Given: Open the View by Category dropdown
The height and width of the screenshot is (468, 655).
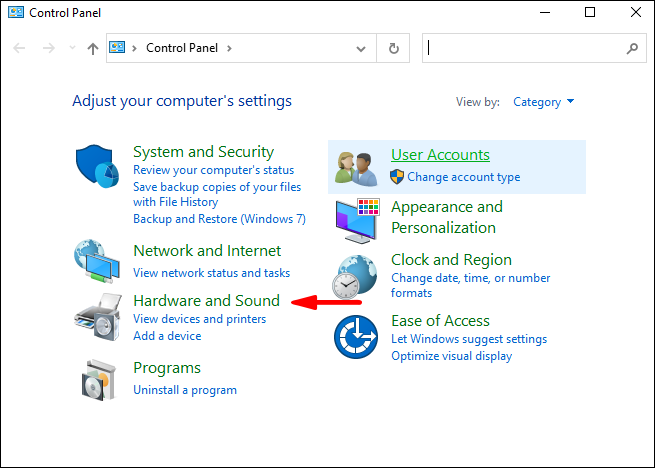Looking at the screenshot, I should tap(543, 102).
